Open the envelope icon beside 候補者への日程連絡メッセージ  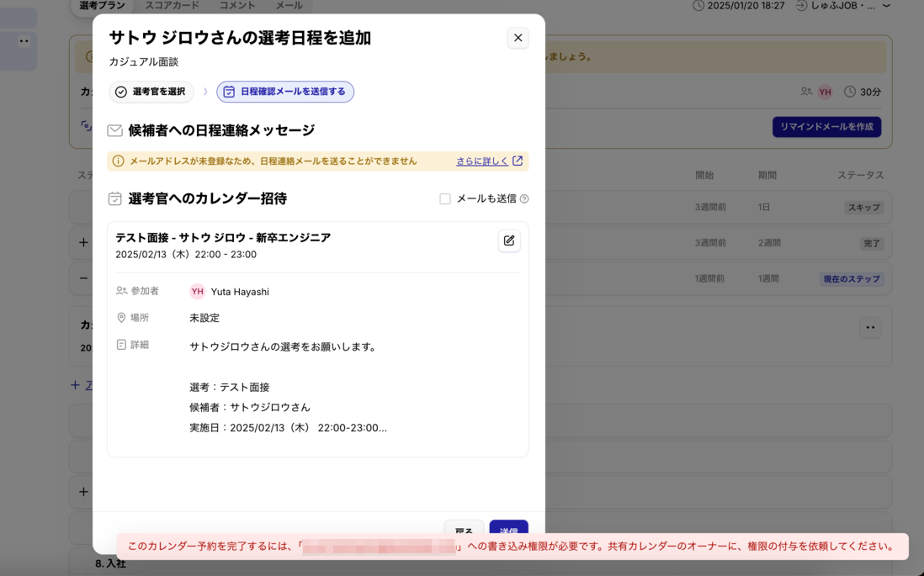click(114, 130)
